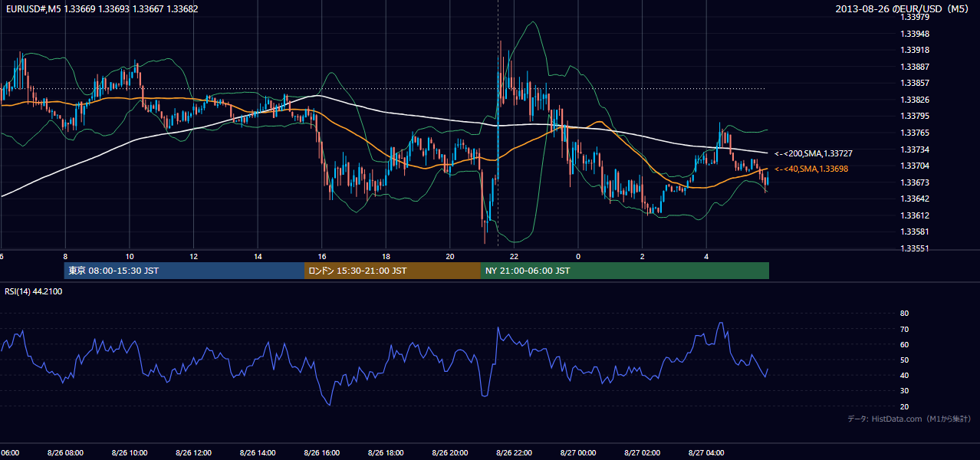Click hour label 10 under the price chart
The image size is (980, 460).
pyautogui.click(x=130, y=256)
